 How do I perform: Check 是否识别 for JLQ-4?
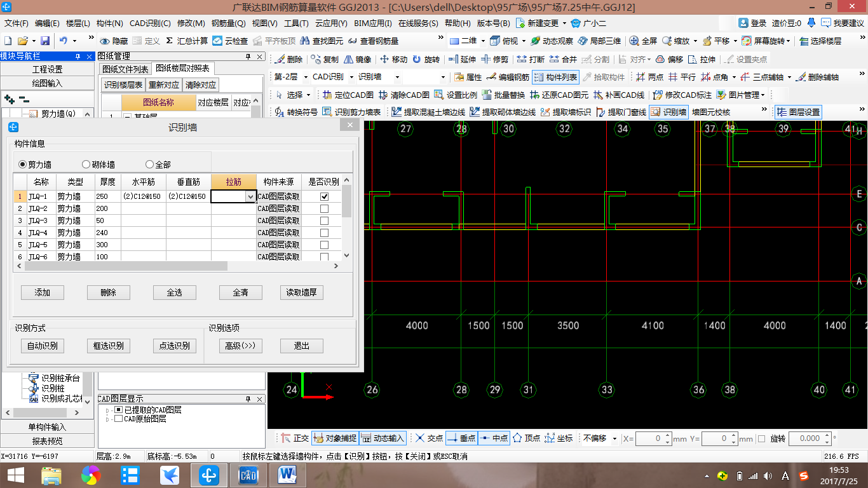[x=324, y=233]
